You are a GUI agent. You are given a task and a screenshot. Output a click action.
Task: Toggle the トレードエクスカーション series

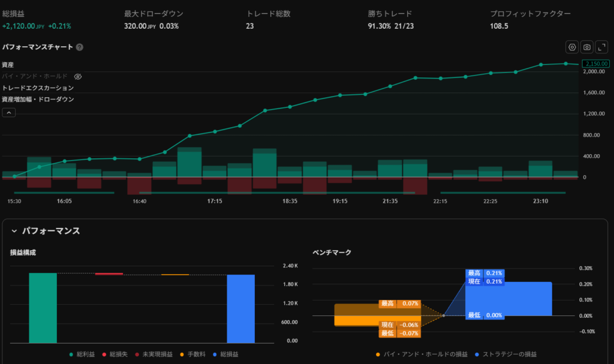point(38,88)
